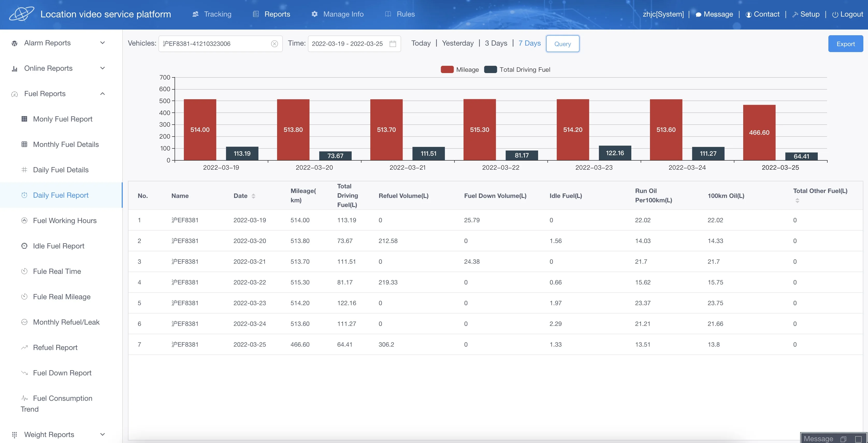
Task: Click the Refuel Report trend icon
Action: coord(24,347)
